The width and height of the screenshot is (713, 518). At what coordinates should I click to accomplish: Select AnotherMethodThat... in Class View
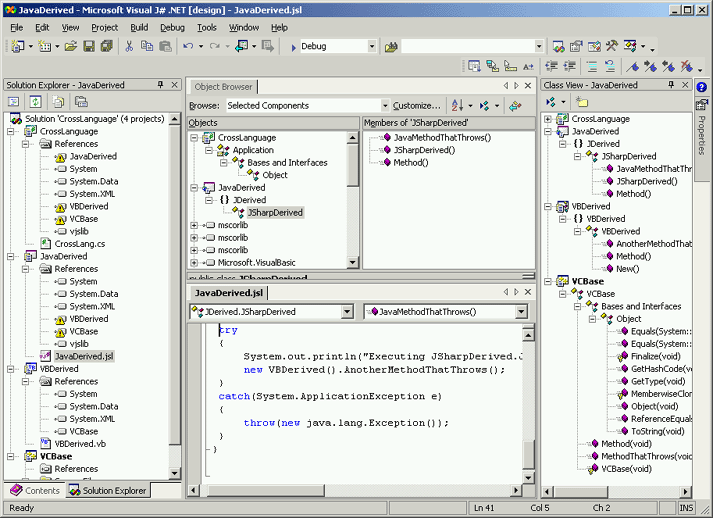[654, 244]
